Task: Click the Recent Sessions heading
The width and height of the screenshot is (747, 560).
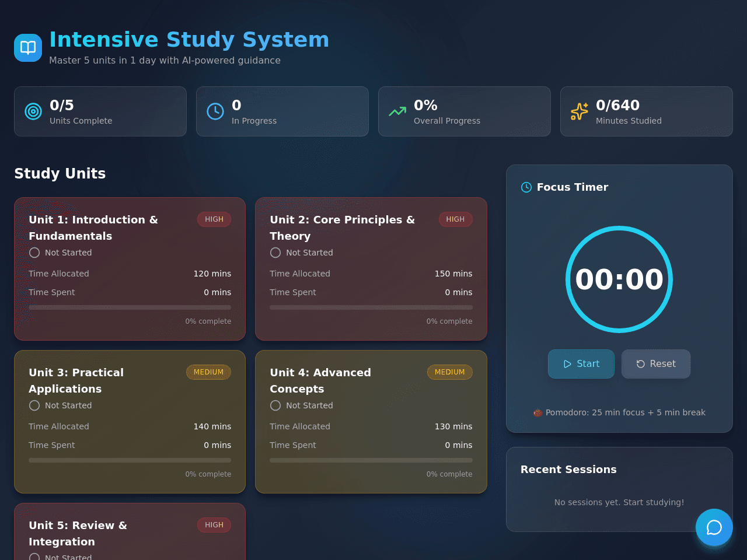Action: (568, 470)
